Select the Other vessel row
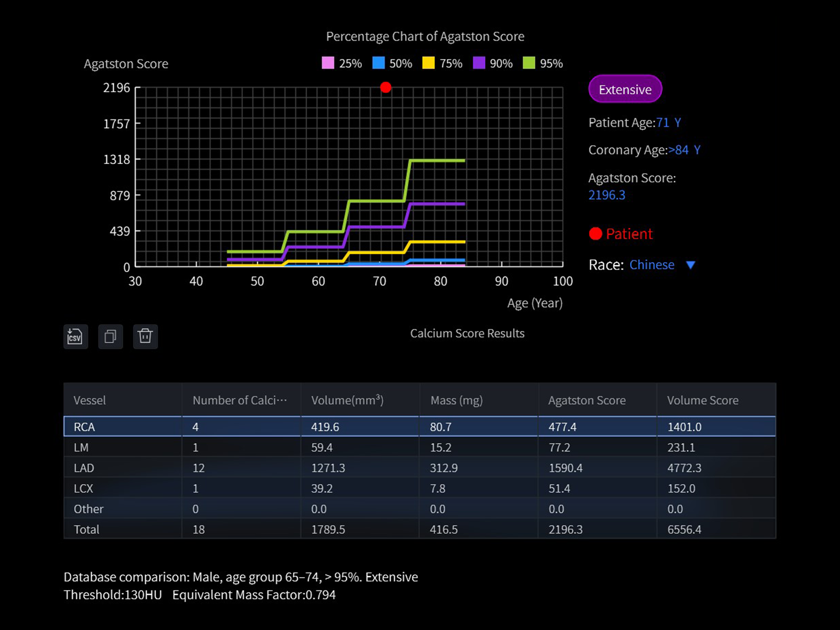Viewport: 840px width, 630px height. click(420, 509)
